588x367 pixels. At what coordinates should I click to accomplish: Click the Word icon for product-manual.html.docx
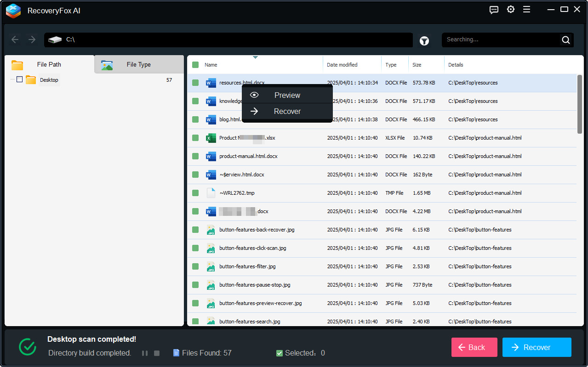coord(211,156)
